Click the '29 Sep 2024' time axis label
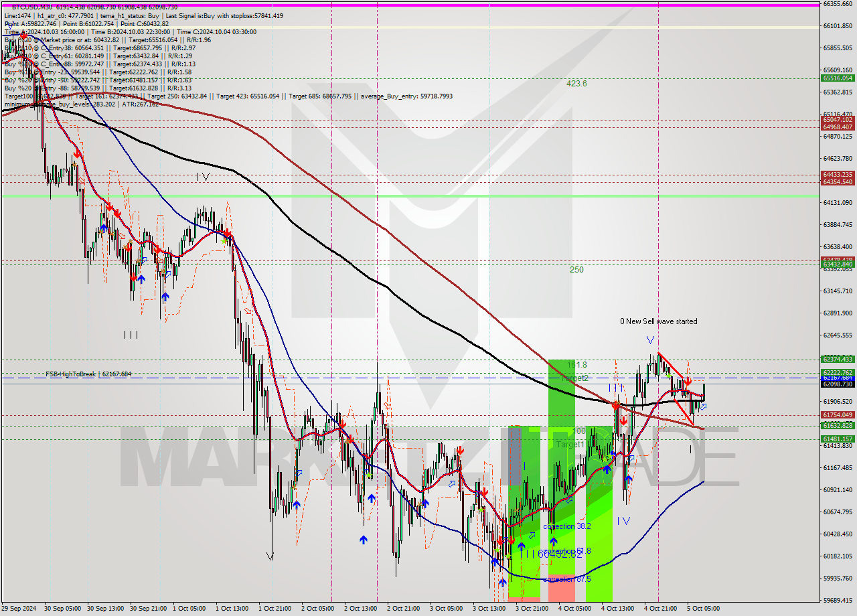 pos(18,609)
